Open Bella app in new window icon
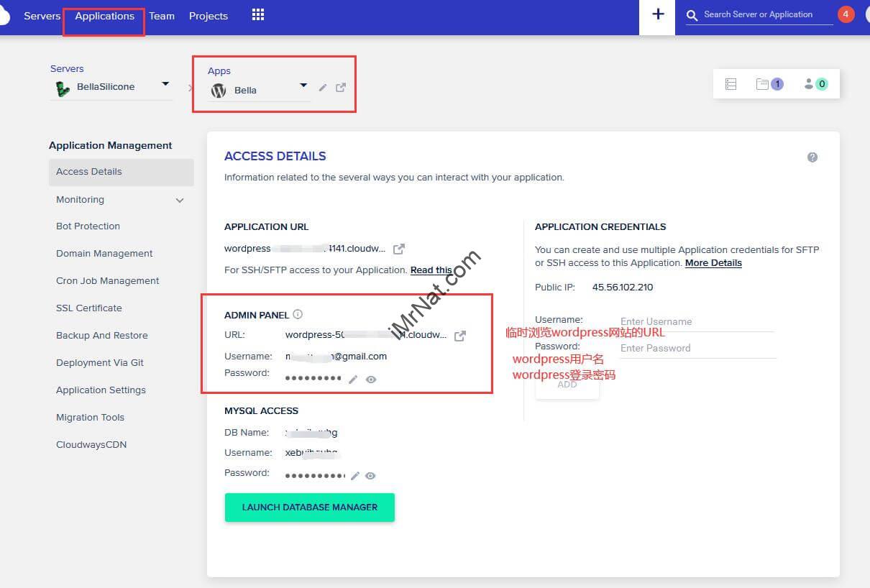This screenshot has height=588, width=870. tap(341, 88)
